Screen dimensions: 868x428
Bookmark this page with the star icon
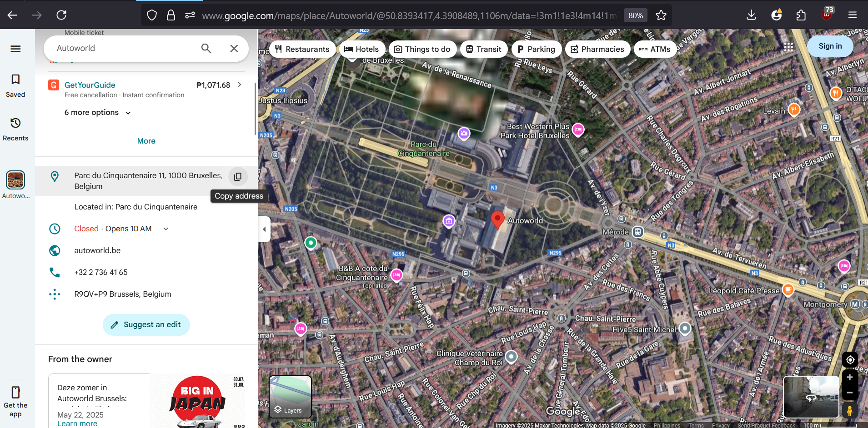coord(661,15)
